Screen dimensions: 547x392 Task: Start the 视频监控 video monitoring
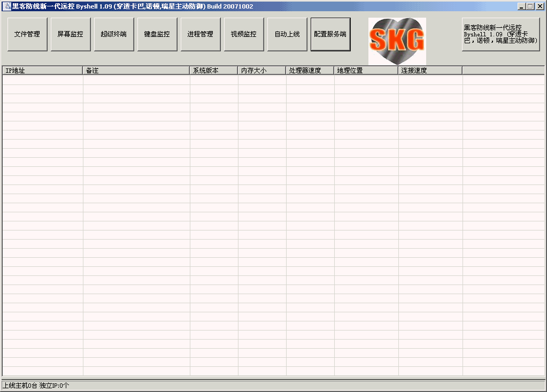point(243,34)
